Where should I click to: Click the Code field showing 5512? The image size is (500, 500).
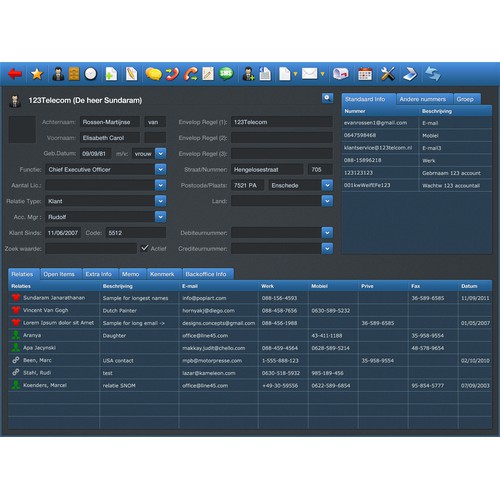[x=136, y=233]
